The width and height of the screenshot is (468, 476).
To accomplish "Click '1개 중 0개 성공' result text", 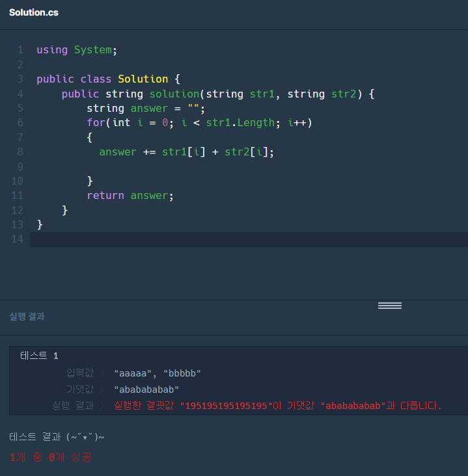I will 51,457.
